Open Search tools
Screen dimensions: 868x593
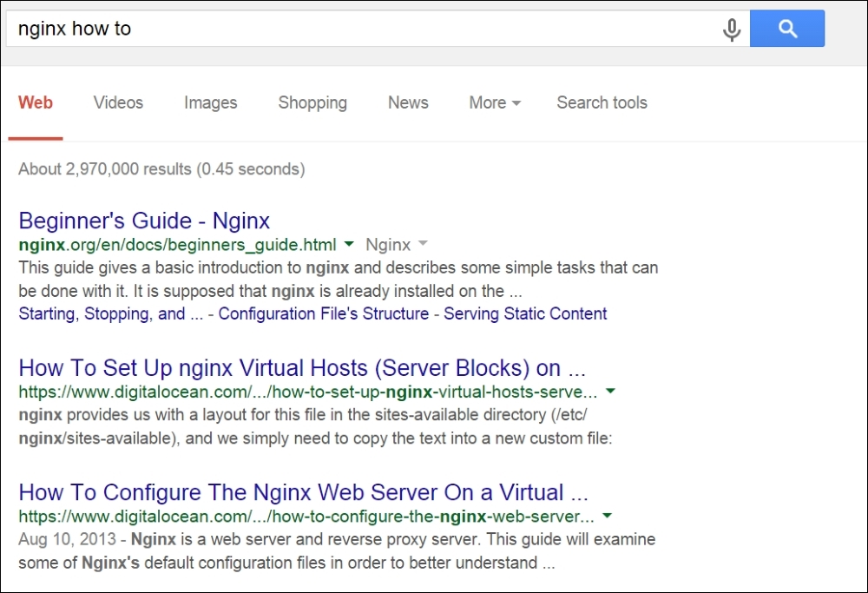point(602,102)
